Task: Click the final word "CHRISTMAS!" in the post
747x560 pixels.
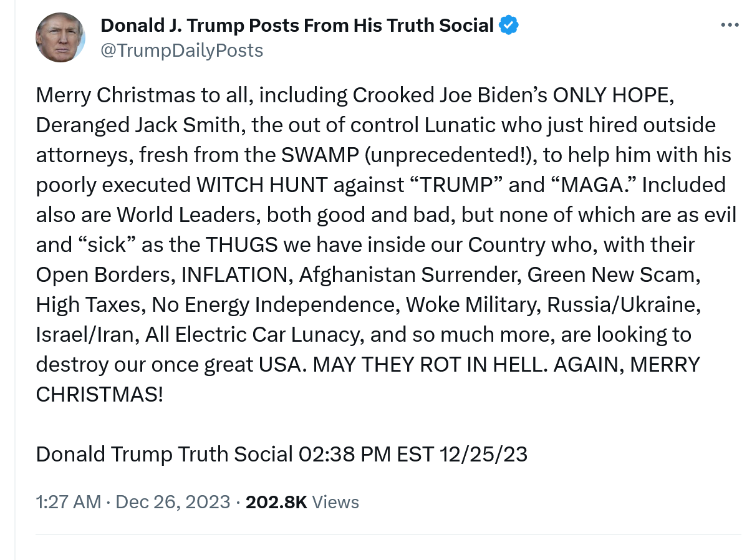Action: [99, 394]
